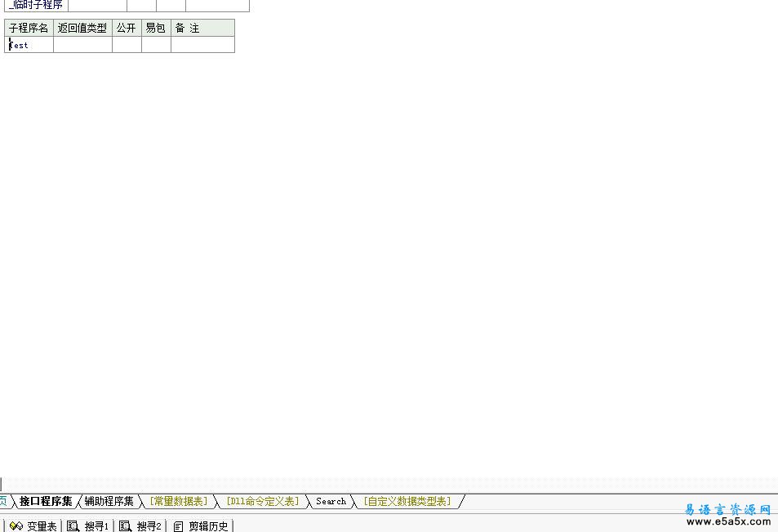Click the 公开 column header
Screen dimensions: 778x532
(127, 28)
